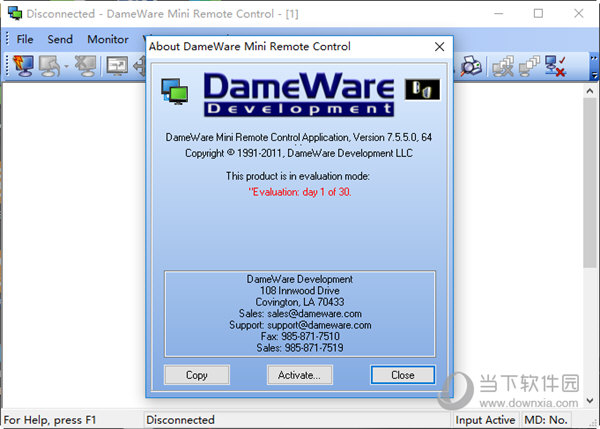Click the grayed reconnect monitor icon

click(50, 66)
